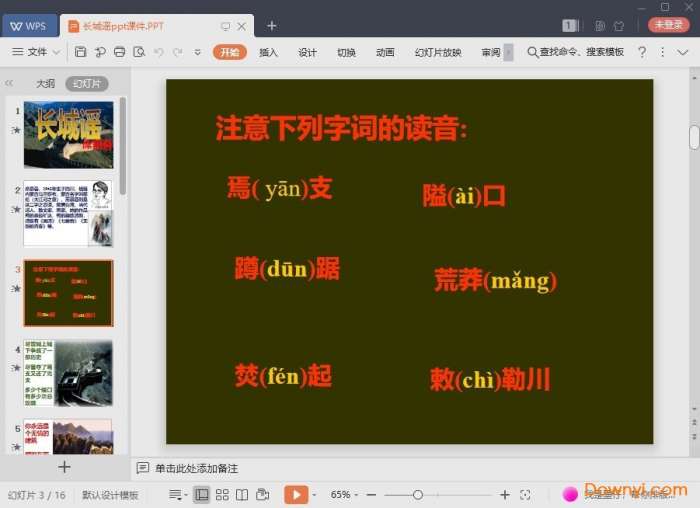
Task: Click the zoom slider handle
Action: pyautogui.click(x=418, y=495)
